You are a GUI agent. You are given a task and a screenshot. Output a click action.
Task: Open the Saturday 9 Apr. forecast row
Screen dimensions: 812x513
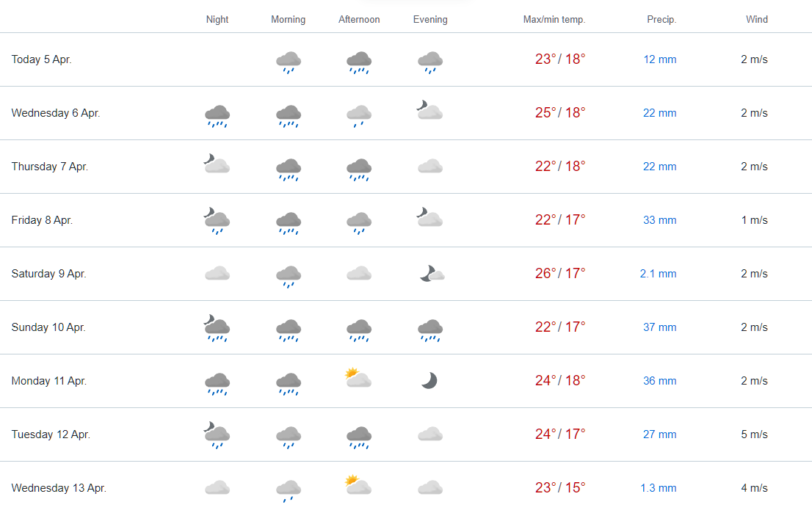coord(406,274)
